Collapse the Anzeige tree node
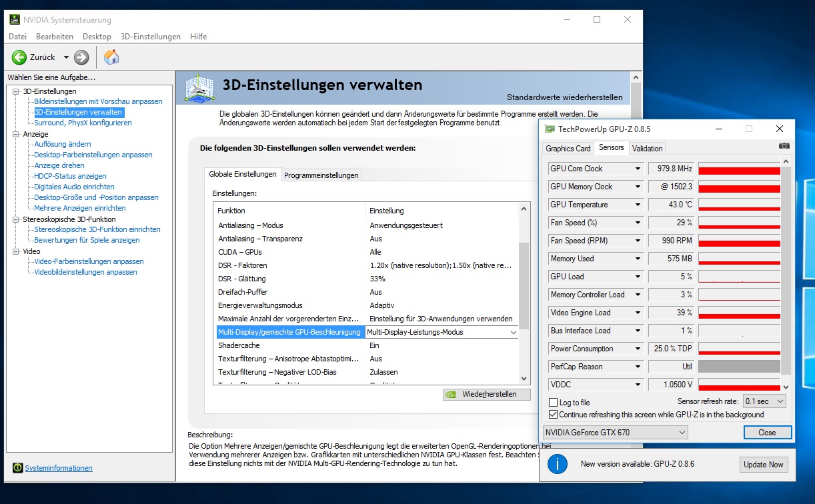Image resolution: width=815 pixels, height=504 pixels. [x=16, y=134]
